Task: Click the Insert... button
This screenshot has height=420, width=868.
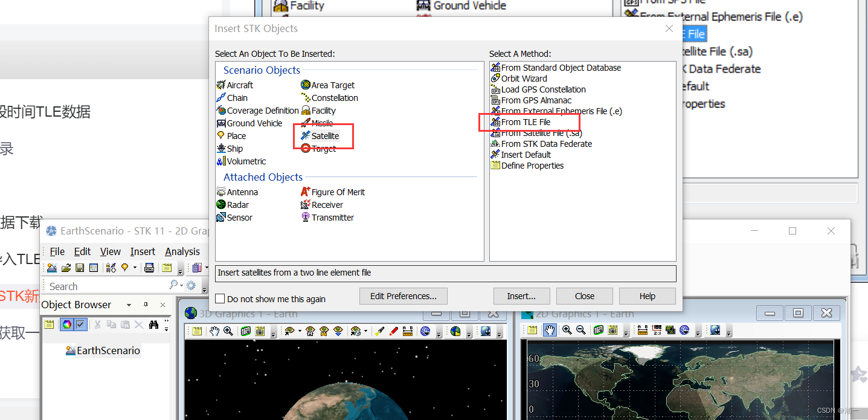Action: 521,296
